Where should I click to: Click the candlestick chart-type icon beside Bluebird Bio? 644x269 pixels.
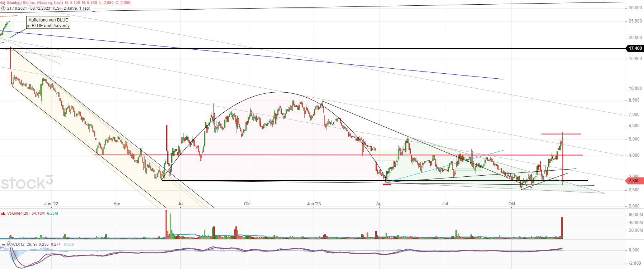(x=3, y=3)
